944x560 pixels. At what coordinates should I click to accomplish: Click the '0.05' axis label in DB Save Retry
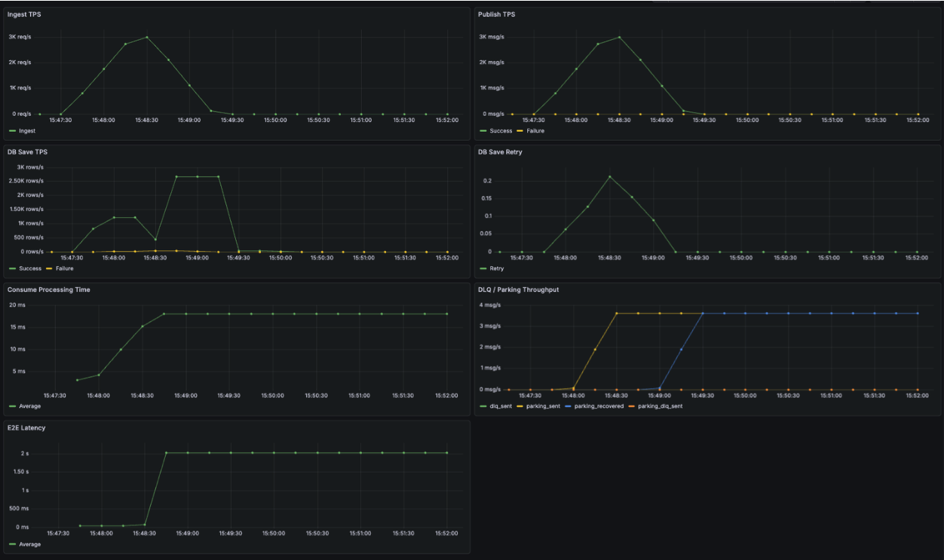[x=486, y=234]
